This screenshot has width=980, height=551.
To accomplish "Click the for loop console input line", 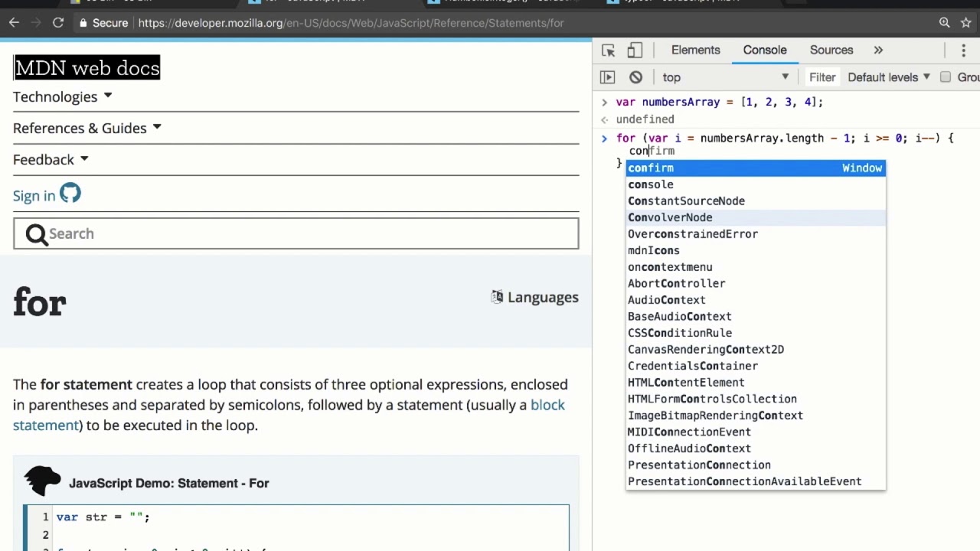I will (785, 139).
